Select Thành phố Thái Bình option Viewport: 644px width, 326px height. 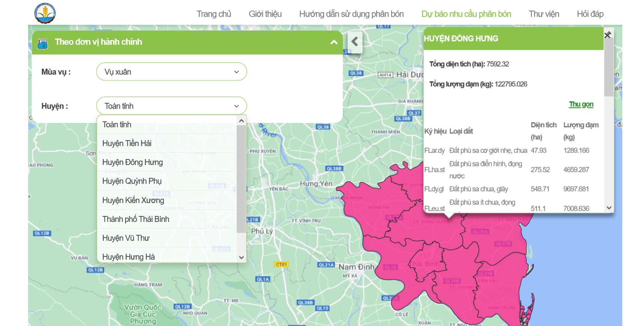point(135,219)
